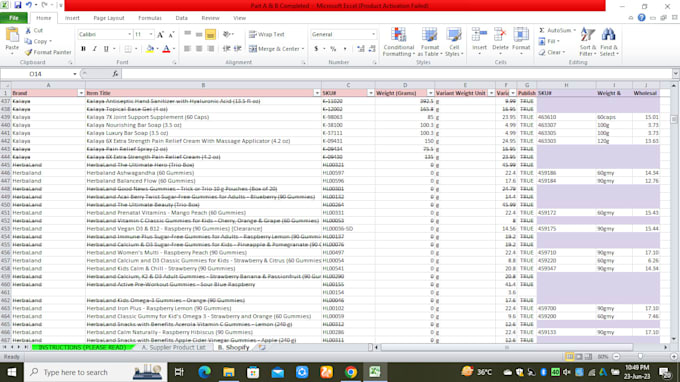The width and height of the screenshot is (680, 382).
Task: Toggle Align Text Left
Action: click(187, 49)
